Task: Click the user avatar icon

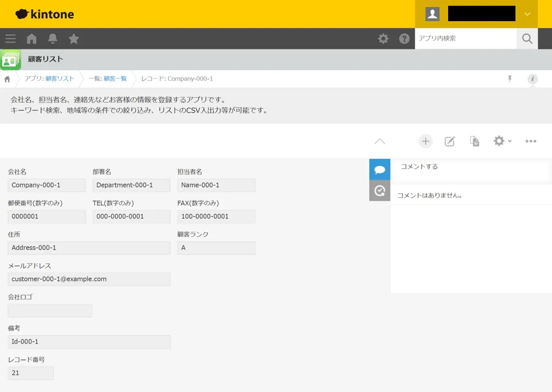Action: 432,14
